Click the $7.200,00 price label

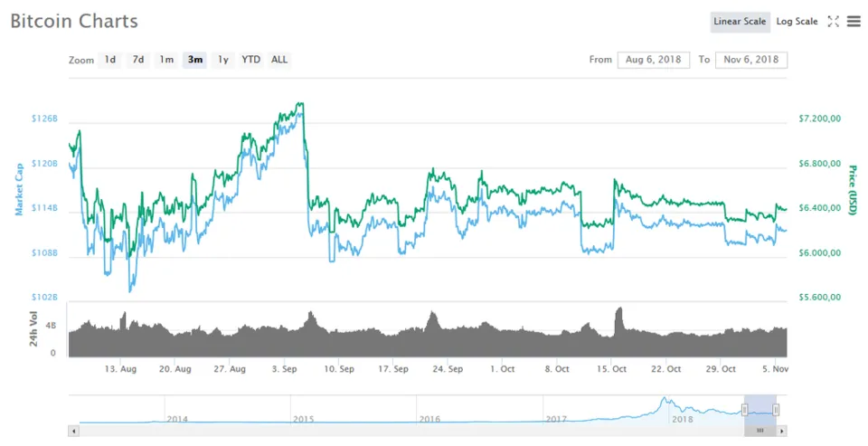(819, 119)
